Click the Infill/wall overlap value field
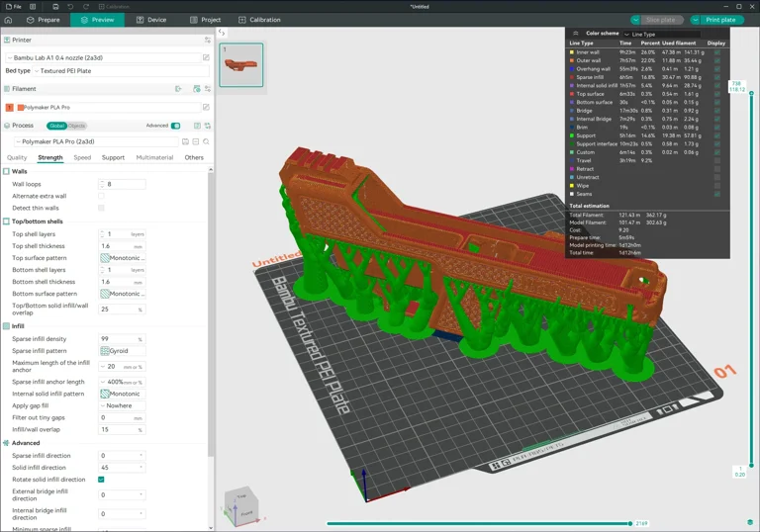The width and height of the screenshot is (760, 532). click(x=122, y=429)
